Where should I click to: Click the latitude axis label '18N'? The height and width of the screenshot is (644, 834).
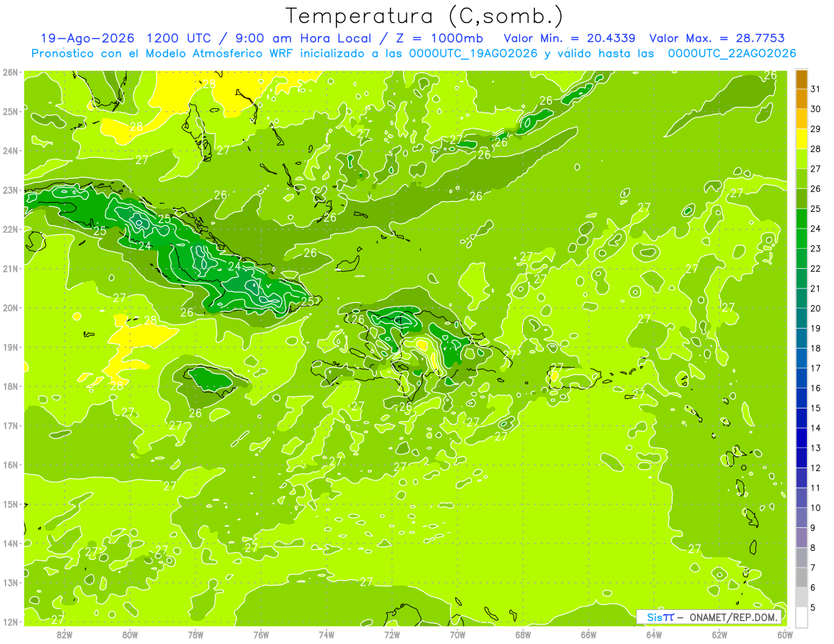(10, 386)
